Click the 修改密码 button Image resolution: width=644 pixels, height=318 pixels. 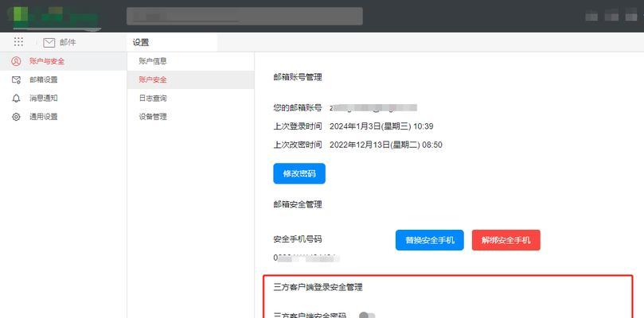click(299, 173)
